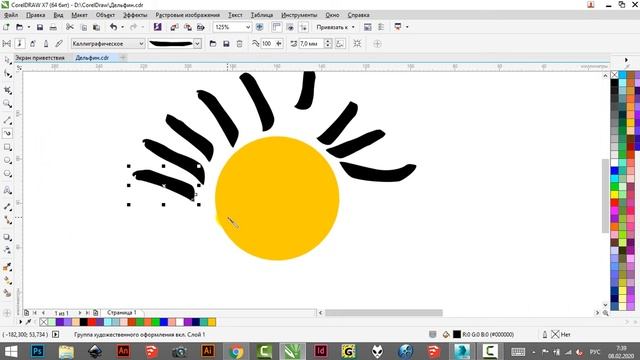Screen dimensions: 640x360
Task: Open the Object (Объект) menu
Action: pos(105,15)
